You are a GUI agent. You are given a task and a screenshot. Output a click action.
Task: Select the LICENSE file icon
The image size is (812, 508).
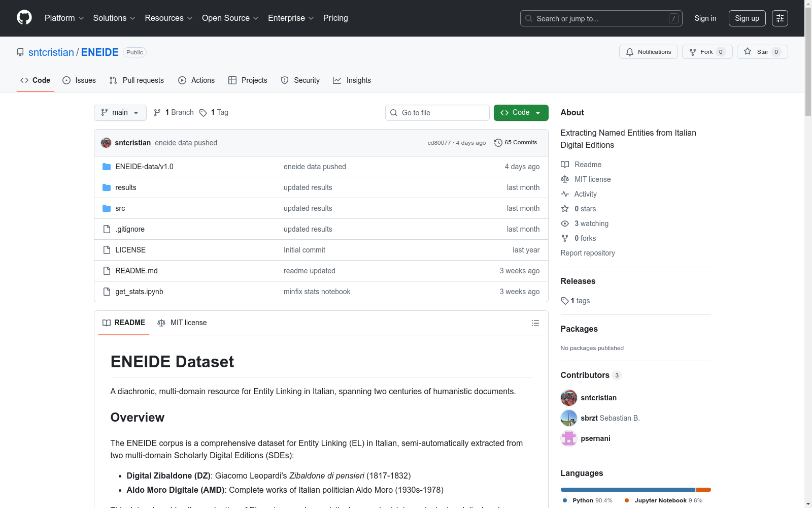[x=107, y=250]
